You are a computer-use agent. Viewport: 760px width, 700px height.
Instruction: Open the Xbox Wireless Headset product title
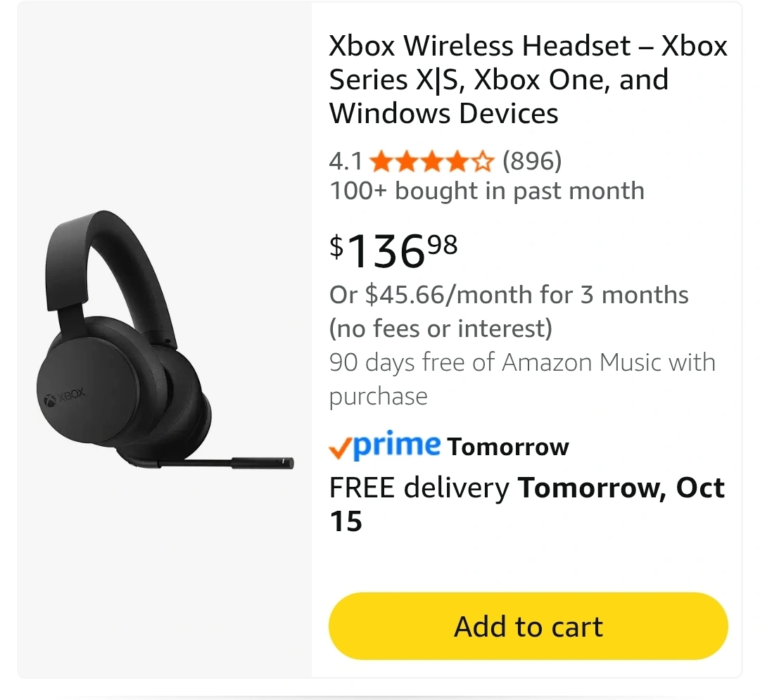tap(528, 79)
